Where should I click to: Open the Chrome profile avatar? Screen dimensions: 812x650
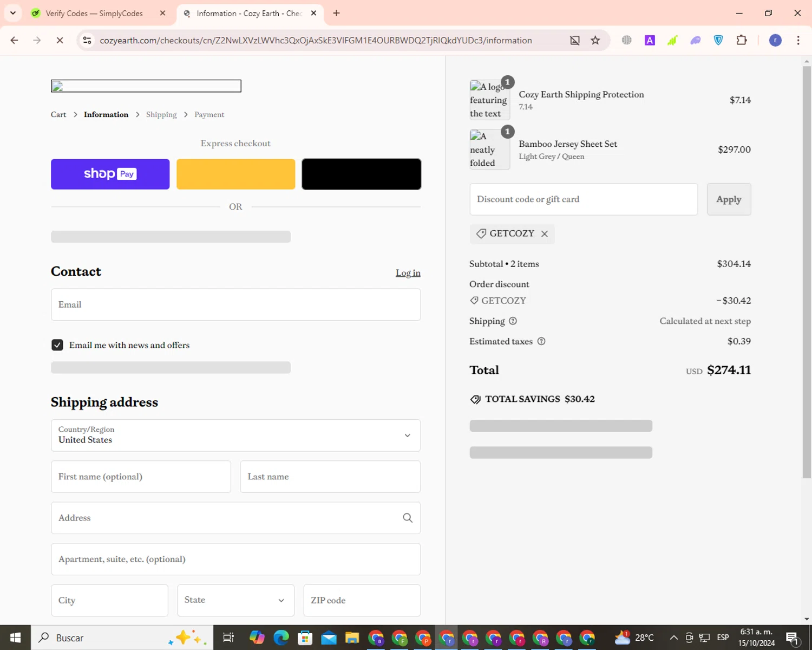tap(775, 40)
